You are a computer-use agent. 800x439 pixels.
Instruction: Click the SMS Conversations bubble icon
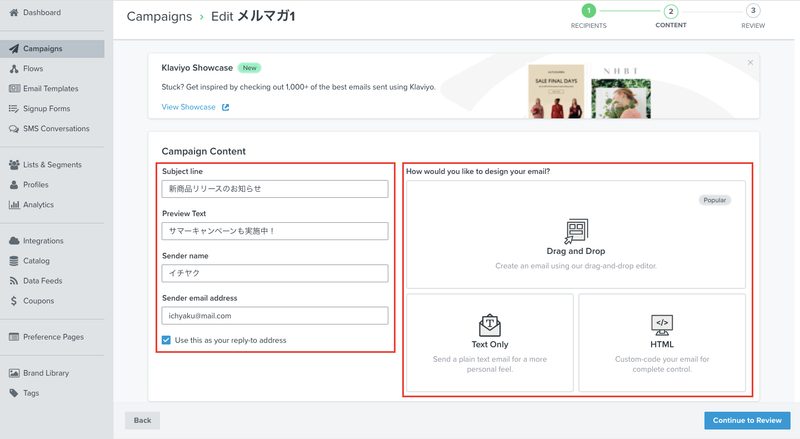14,129
